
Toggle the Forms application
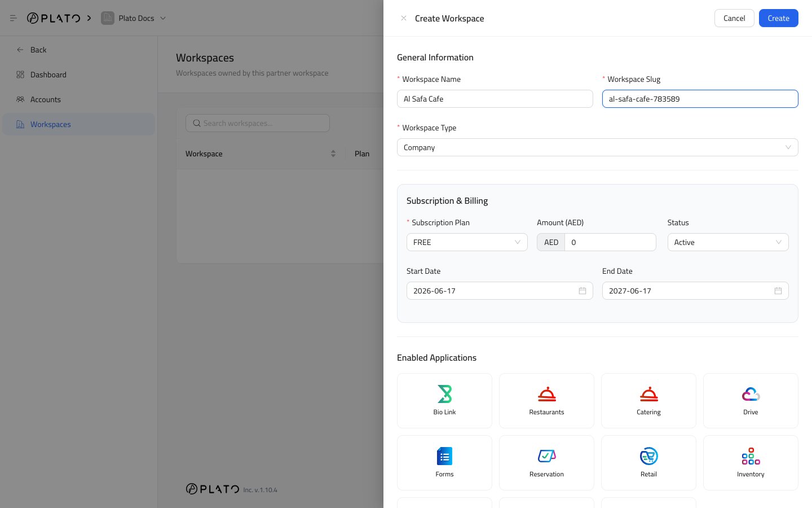[444, 463]
